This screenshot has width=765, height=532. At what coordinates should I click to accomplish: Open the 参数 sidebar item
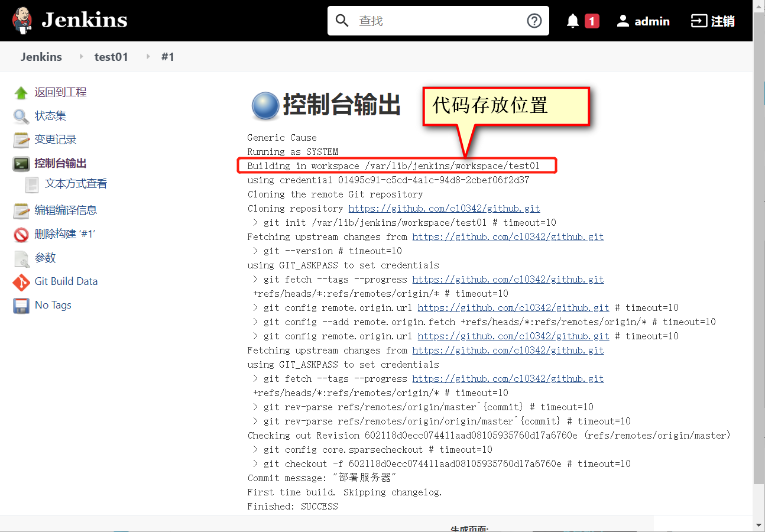click(45, 258)
